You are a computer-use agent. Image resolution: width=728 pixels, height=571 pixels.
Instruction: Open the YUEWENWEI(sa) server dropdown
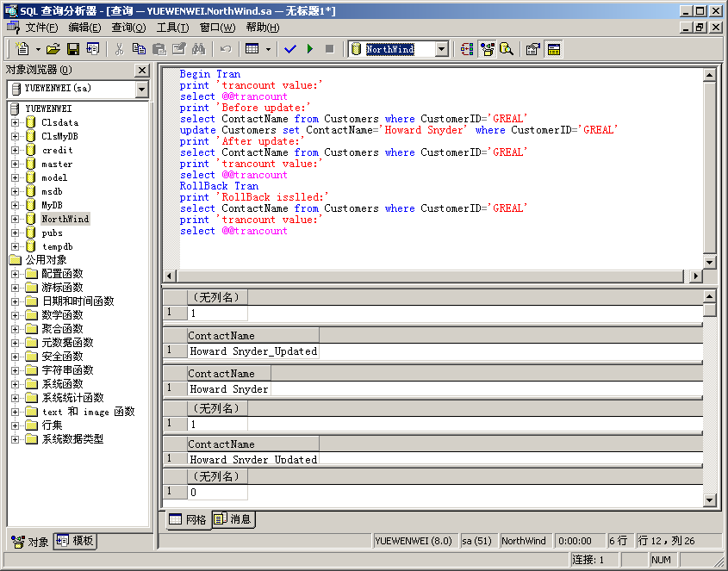pyautogui.click(x=142, y=89)
